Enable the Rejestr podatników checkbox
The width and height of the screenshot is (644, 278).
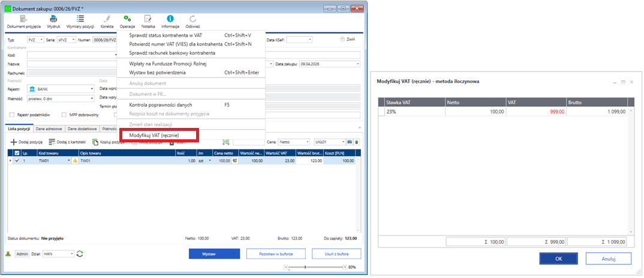click(12, 115)
